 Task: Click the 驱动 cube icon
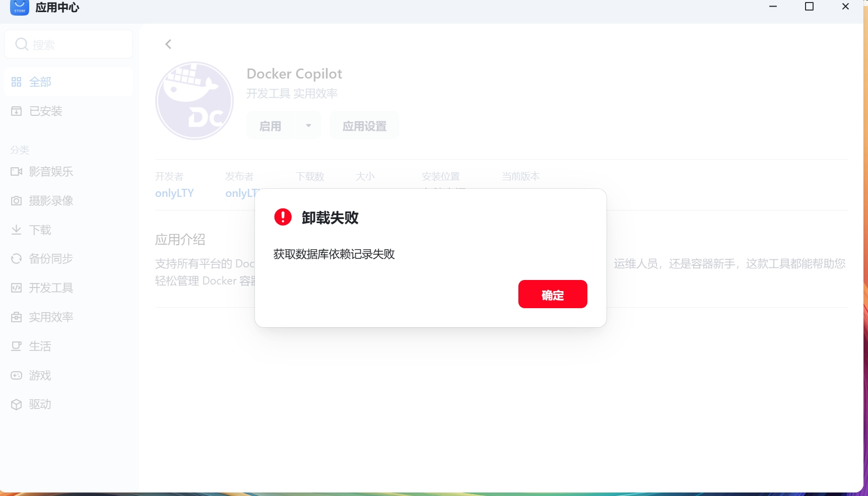17,404
